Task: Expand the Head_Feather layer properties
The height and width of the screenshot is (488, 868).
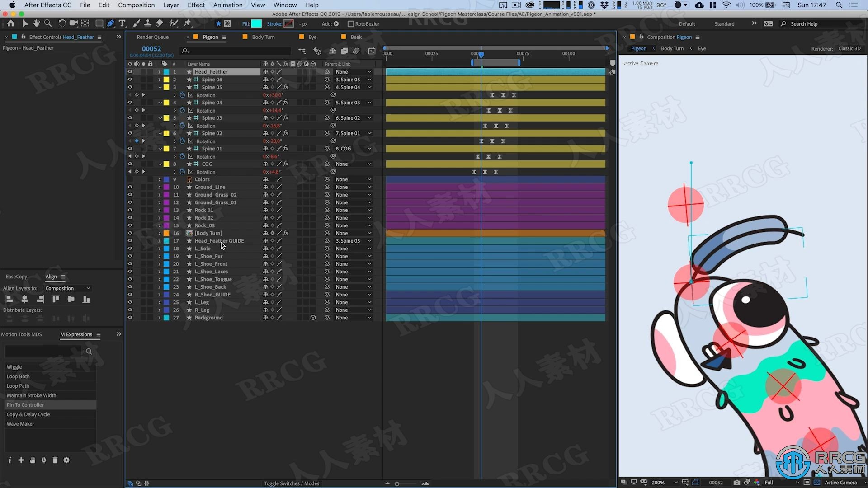Action: (159, 72)
